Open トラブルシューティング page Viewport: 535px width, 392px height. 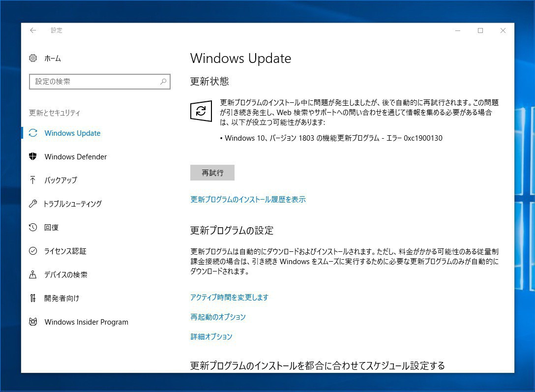click(x=72, y=204)
